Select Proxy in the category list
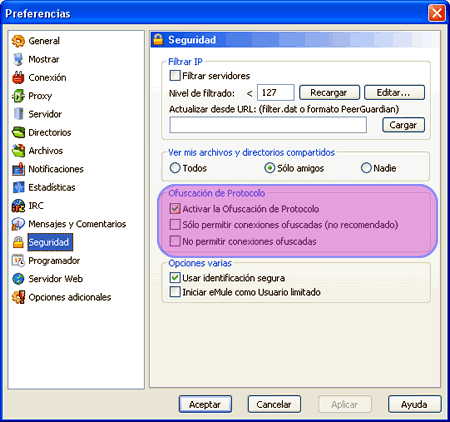The image size is (450, 422). pos(40,96)
